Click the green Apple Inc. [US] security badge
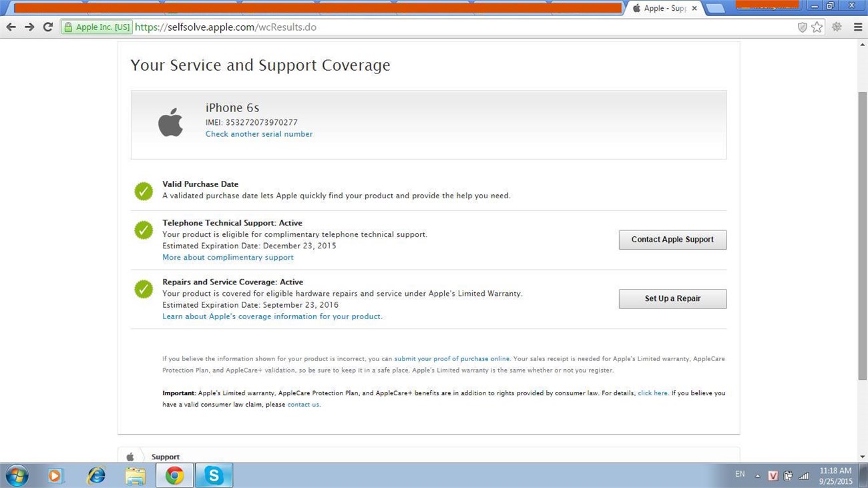Image resolution: width=868 pixels, height=488 pixels. coord(97,27)
